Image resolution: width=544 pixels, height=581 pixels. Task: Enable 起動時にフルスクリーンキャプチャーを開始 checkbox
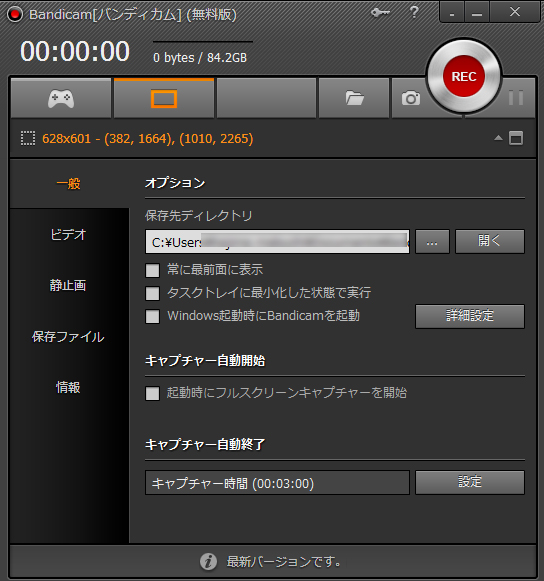(153, 394)
